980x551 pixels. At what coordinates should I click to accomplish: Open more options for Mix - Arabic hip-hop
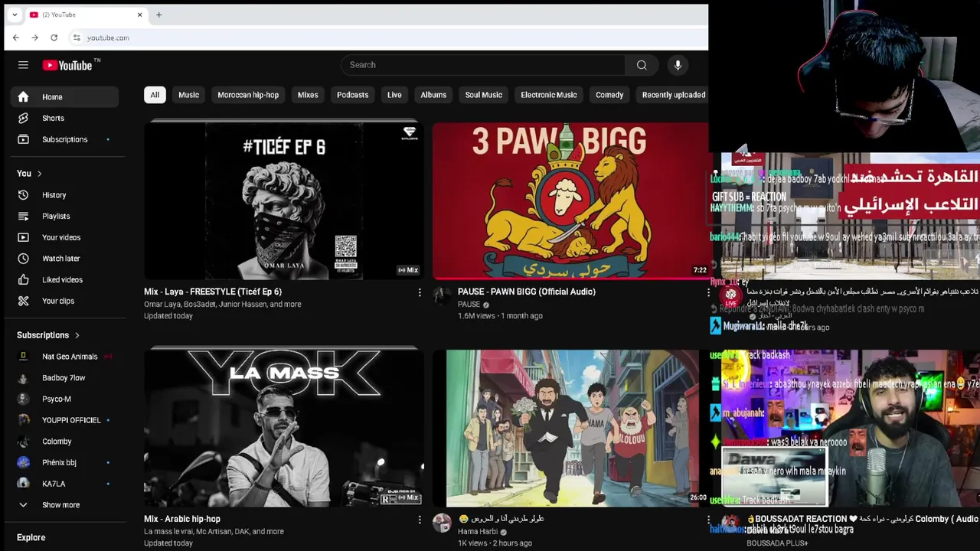tap(420, 520)
